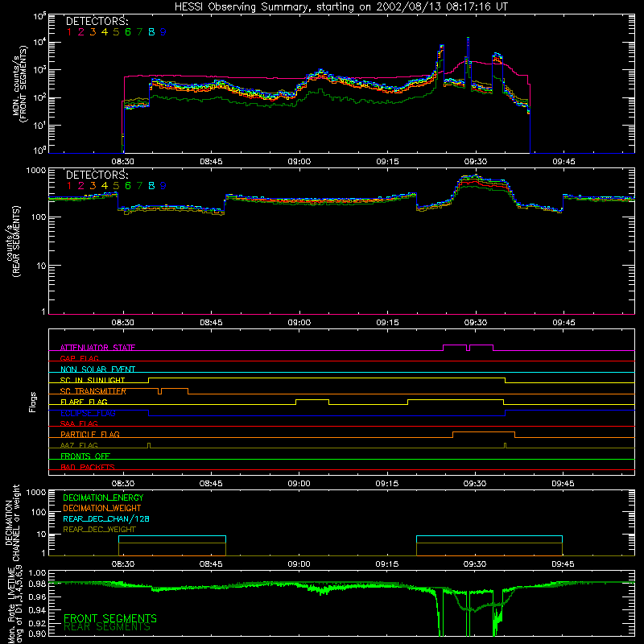
Task: Click 09:00 tick under front segments plot
Action: 299,162
